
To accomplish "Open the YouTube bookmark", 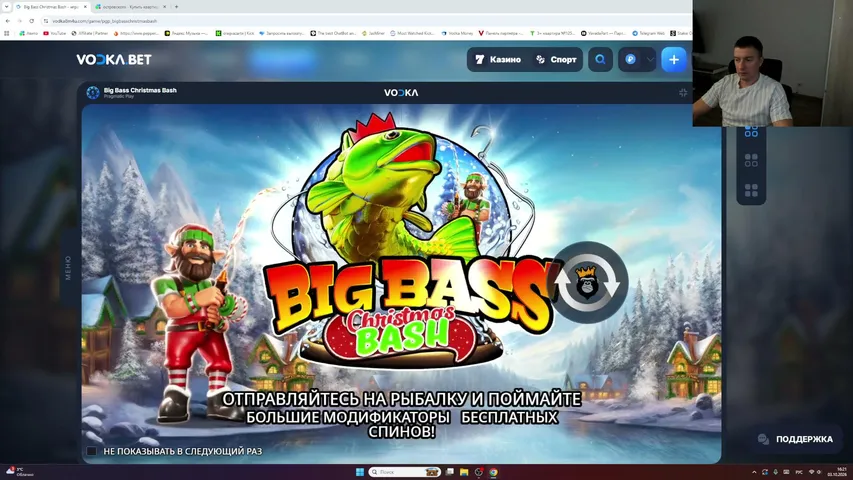I will click(54, 33).
